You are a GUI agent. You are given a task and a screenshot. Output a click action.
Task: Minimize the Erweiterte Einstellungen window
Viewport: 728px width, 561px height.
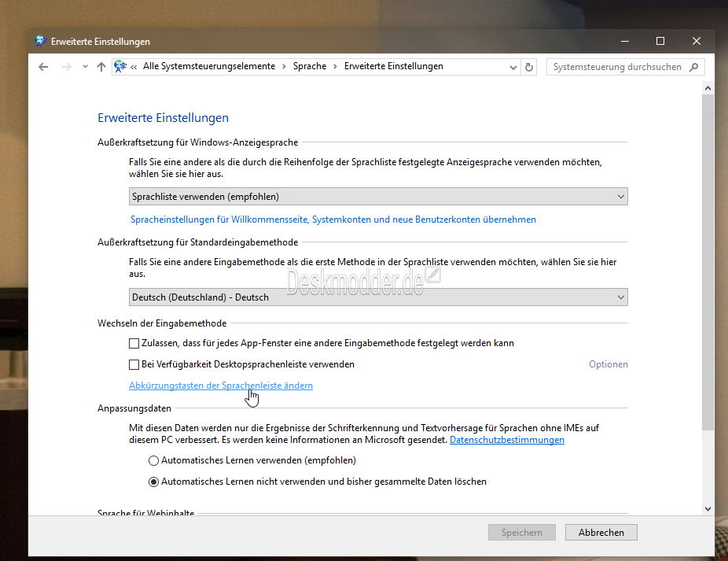coord(625,42)
